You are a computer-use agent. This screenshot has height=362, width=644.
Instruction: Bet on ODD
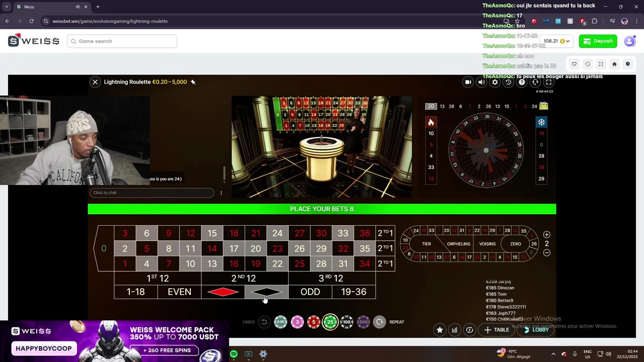coord(310,292)
